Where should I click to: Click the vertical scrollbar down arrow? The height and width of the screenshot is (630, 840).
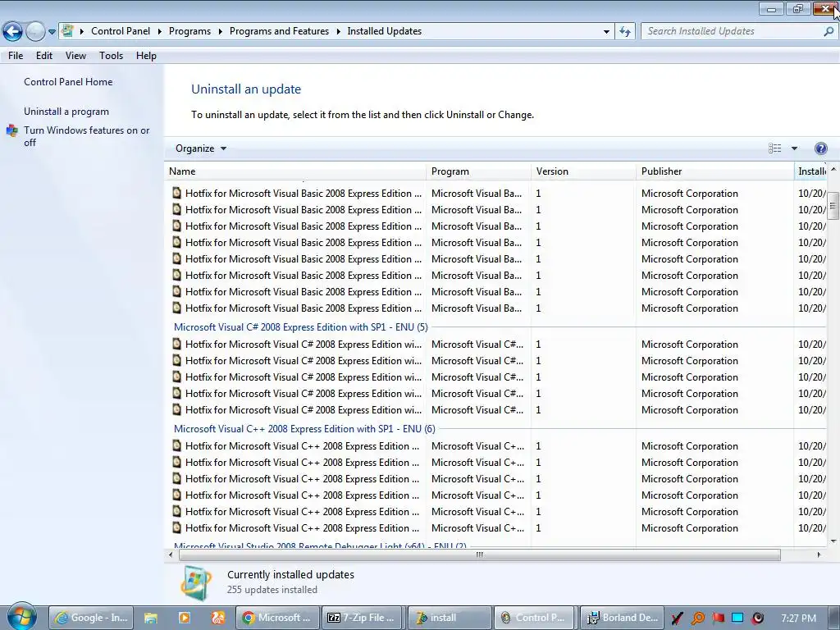833,541
